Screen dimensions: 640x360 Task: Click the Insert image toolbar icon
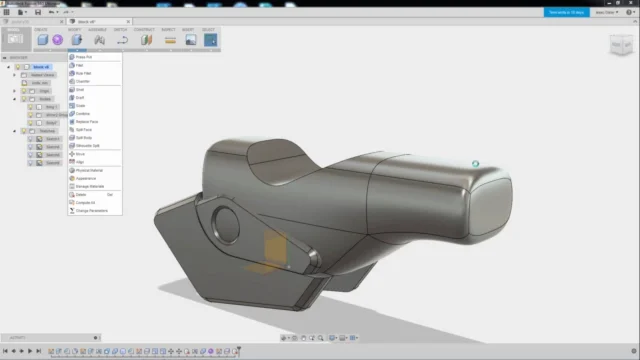click(191, 40)
